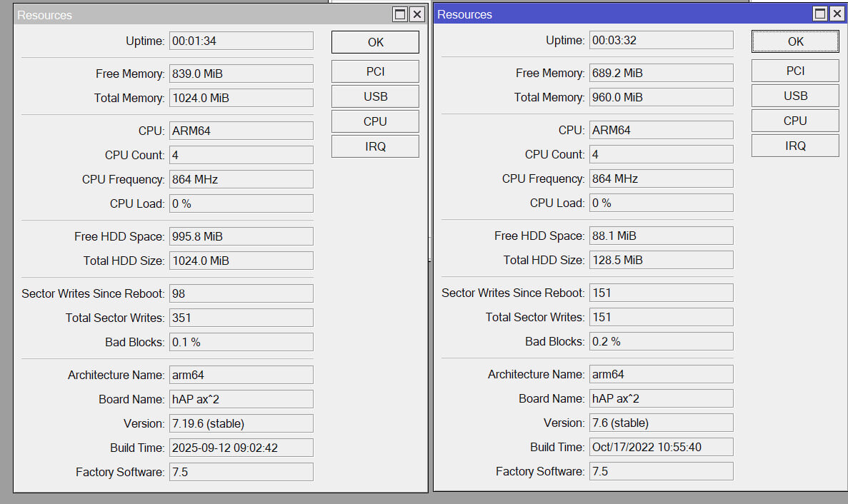Click Total Sector Writes value in right window
The image size is (848, 504).
(662, 318)
